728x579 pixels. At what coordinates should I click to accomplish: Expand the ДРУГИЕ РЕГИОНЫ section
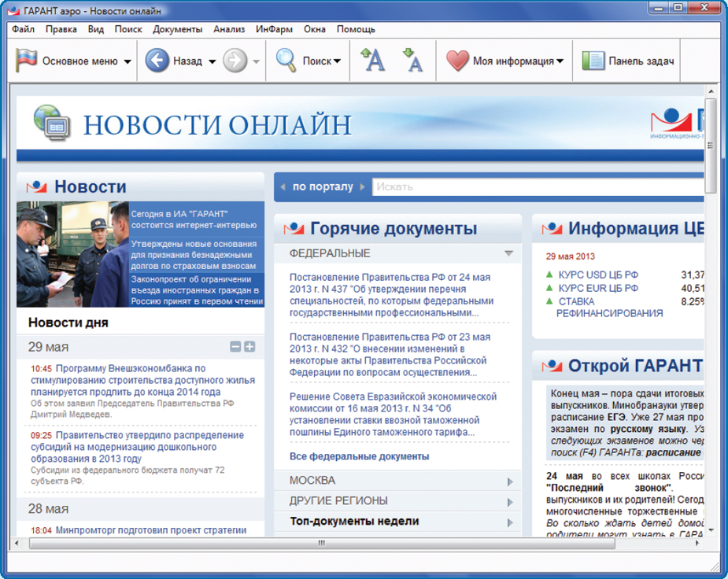(x=510, y=502)
